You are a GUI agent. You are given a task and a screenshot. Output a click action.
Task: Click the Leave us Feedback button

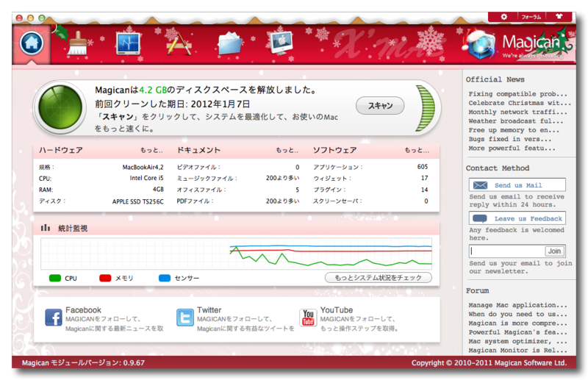coord(517,218)
